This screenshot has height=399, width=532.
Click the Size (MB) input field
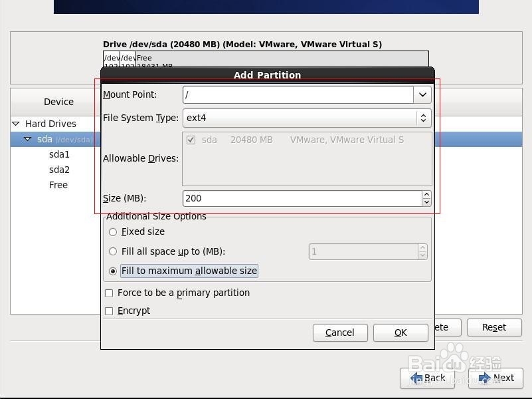tap(299, 198)
